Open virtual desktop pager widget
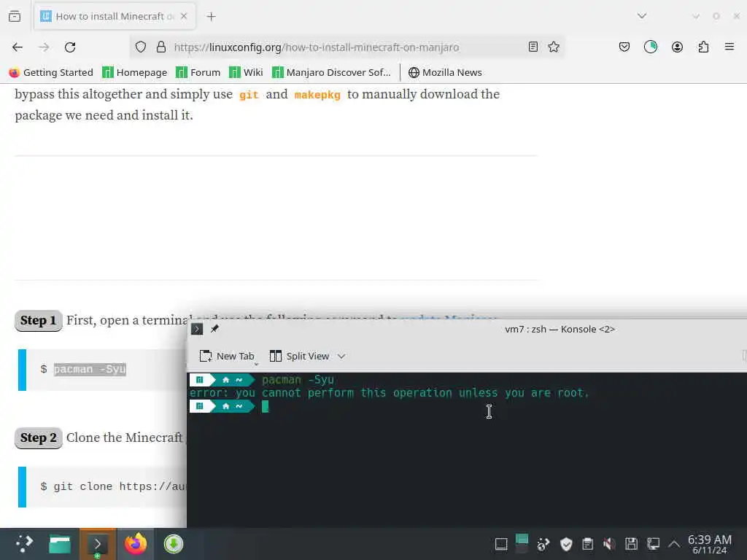Image resolution: width=747 pixels, height=560 pixels. tap(522, 544)
